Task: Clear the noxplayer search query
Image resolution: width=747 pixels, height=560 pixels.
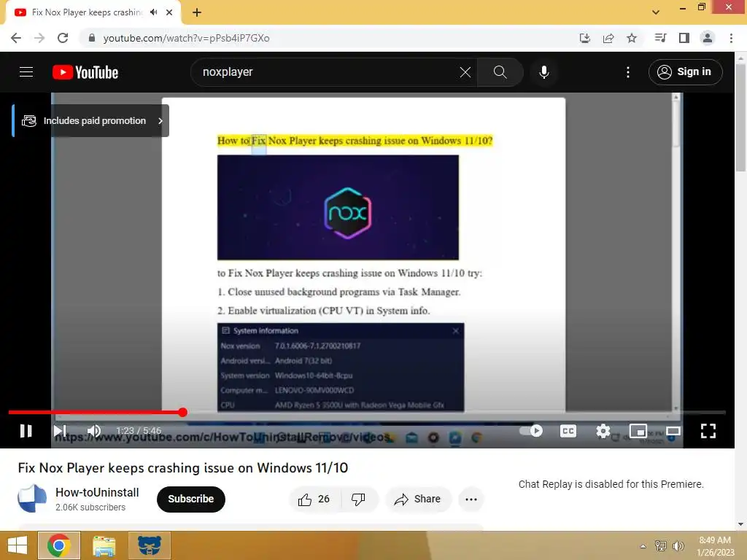Action: point(465,72)
